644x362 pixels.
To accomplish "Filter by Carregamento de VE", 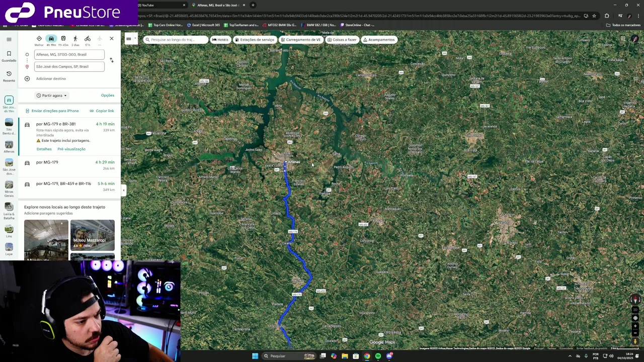I will click(x=300, y=40).
